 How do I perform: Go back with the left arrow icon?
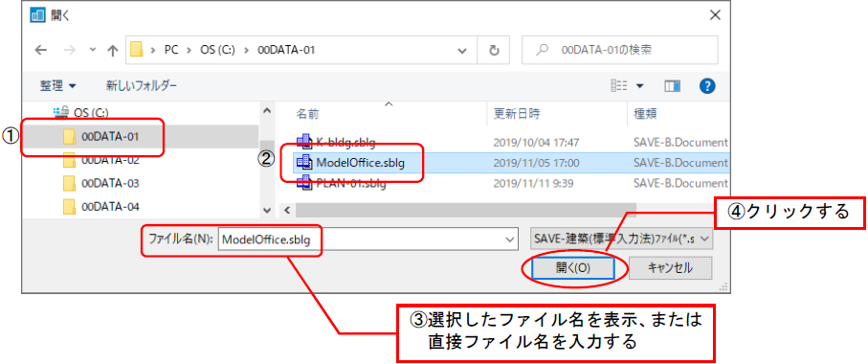coord(41,51)
